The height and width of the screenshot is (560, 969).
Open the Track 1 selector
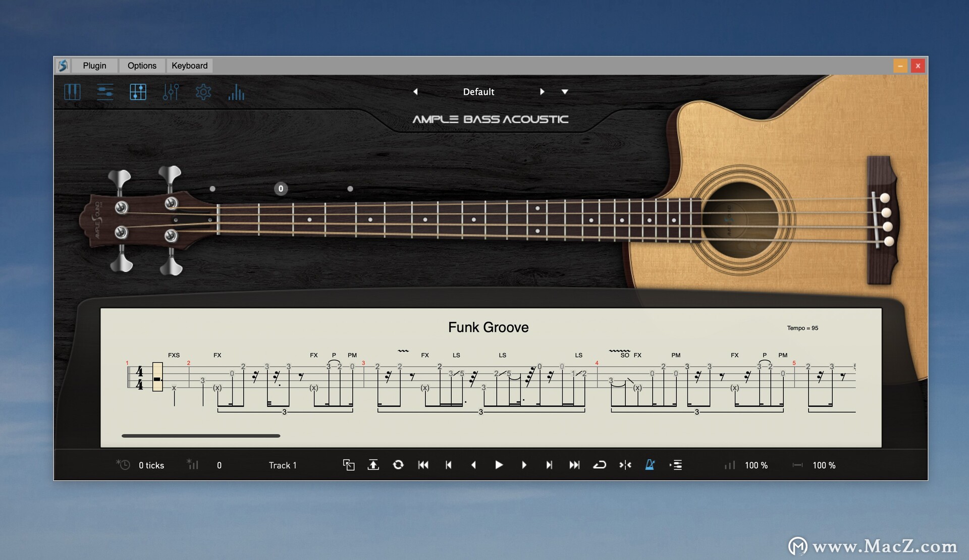point(283,465)
